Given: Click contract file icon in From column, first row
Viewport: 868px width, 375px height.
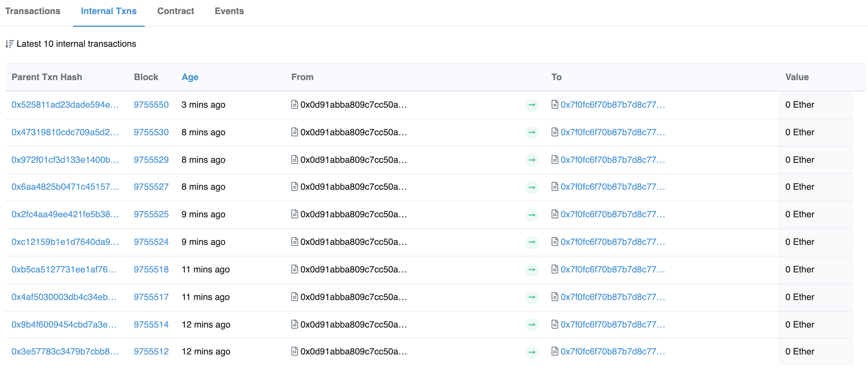Looking at the screenshot, I should pyautogui.click(x=294, y=104).
